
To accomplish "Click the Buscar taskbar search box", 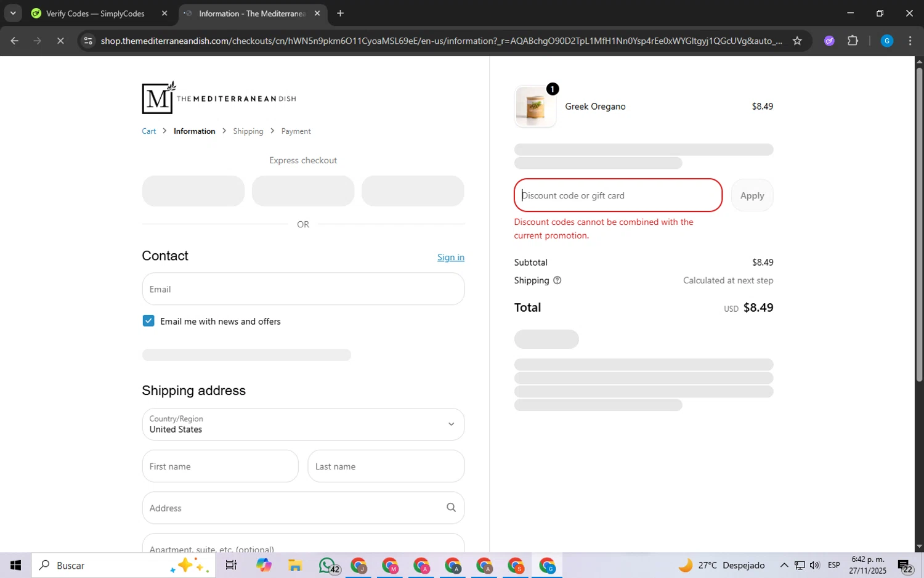I will pos(124,565).
